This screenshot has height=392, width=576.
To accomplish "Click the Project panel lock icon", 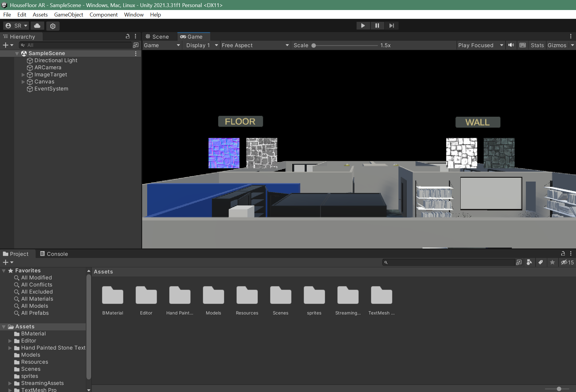I will (x=563, y=253).
